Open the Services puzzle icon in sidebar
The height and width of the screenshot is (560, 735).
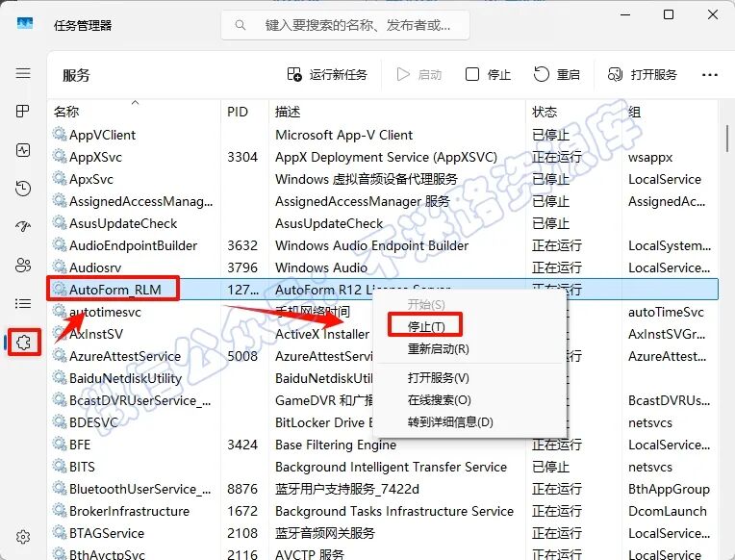pos(23,342)
